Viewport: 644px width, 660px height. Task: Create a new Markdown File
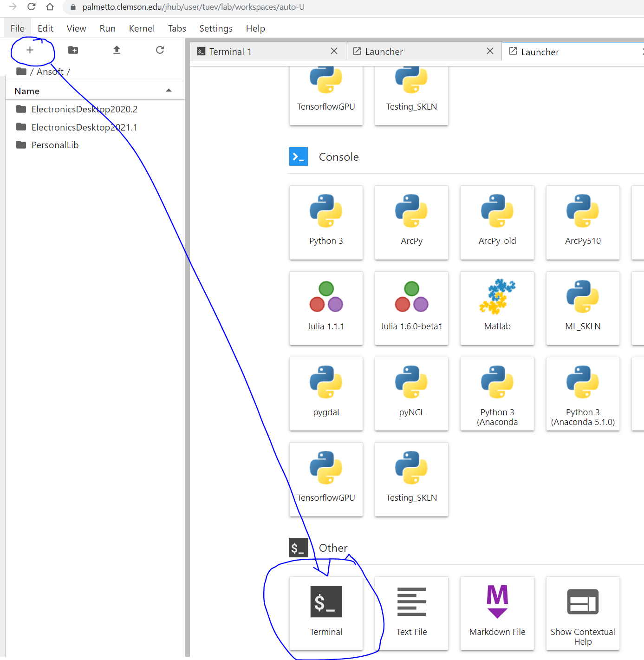coord(497,613)
